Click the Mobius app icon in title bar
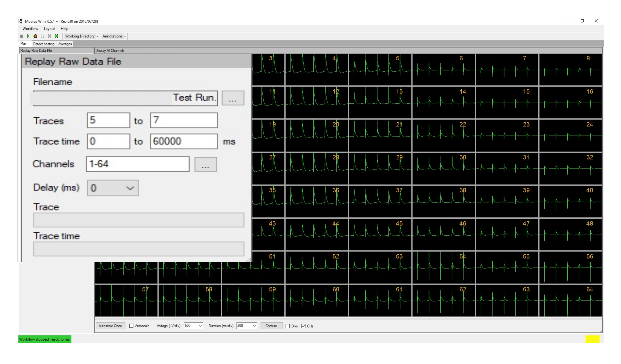This screenshot has width=621, height=364. pos(21,21)
